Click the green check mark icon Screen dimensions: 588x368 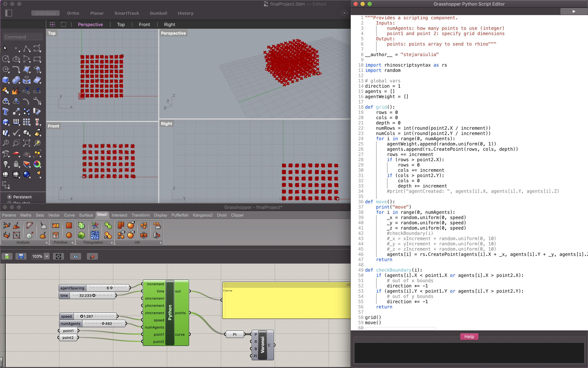point(16,132)
